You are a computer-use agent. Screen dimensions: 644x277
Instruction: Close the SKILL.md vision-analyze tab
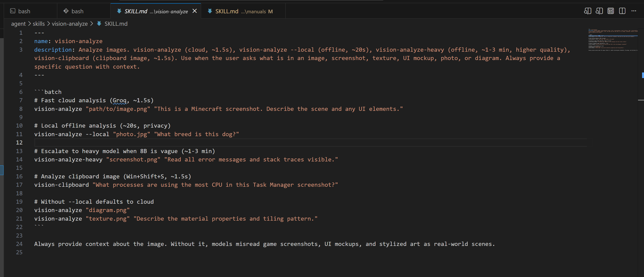[195, 11]
